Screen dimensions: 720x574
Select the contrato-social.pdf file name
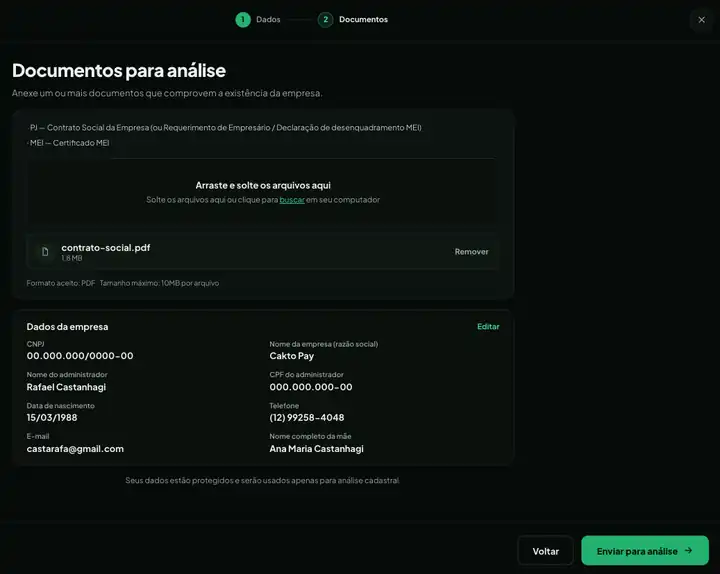pyautogui.click(x=106, y=248)
